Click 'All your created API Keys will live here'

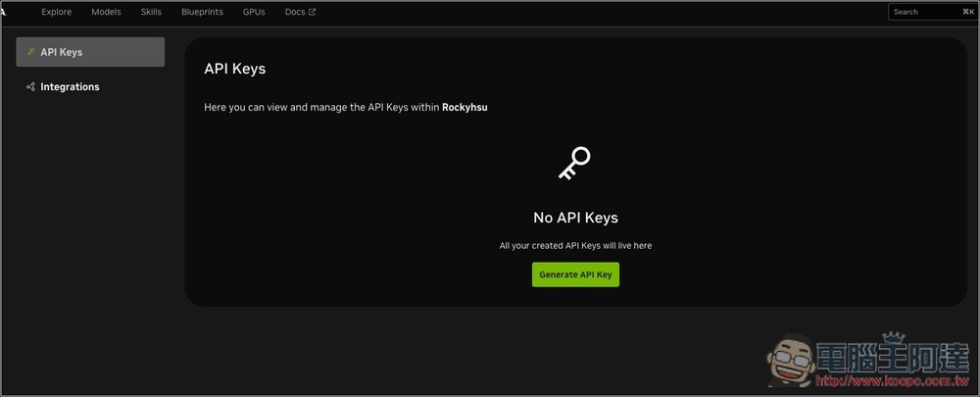click(575, 246)
